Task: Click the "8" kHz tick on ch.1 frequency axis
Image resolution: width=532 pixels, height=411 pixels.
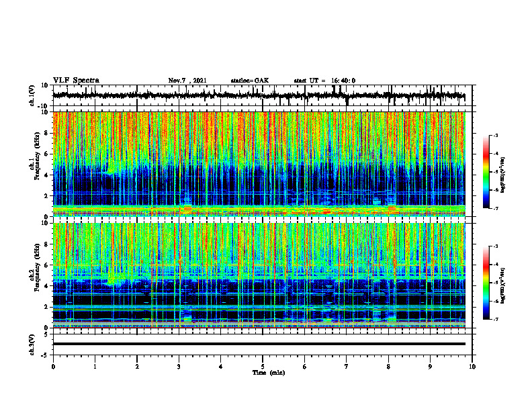Action: click(x=46, y=133)
